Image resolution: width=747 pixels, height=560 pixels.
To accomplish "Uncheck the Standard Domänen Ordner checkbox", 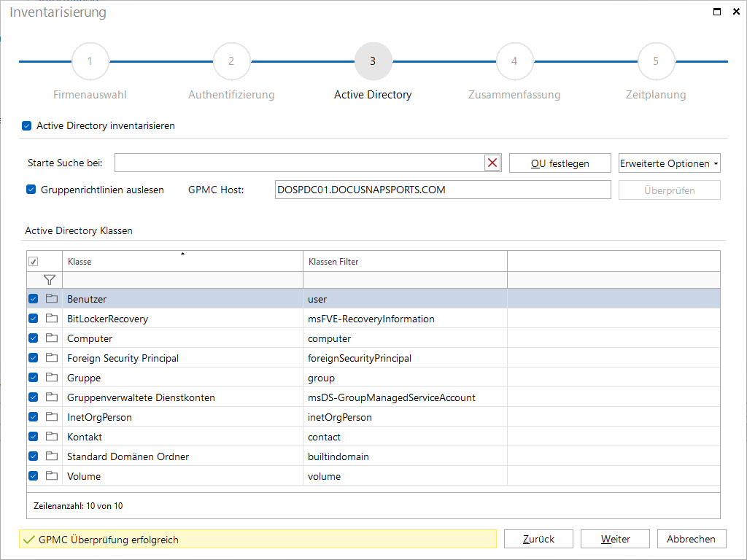I will pos(33,456).
